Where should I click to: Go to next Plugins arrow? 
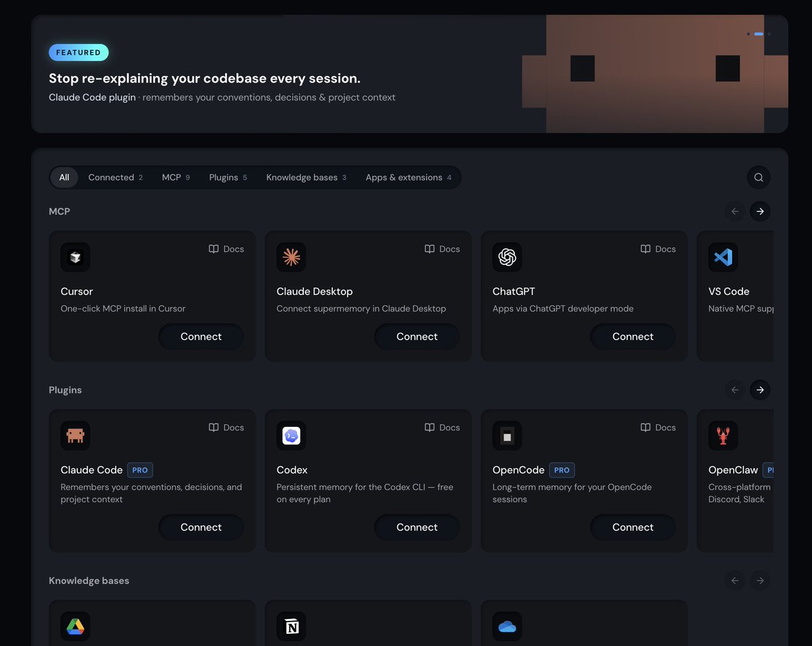760,390
